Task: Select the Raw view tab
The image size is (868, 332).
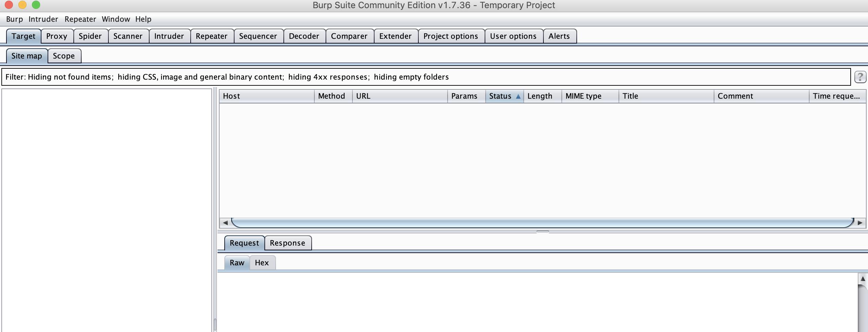Action: click(x=237, y=263)
